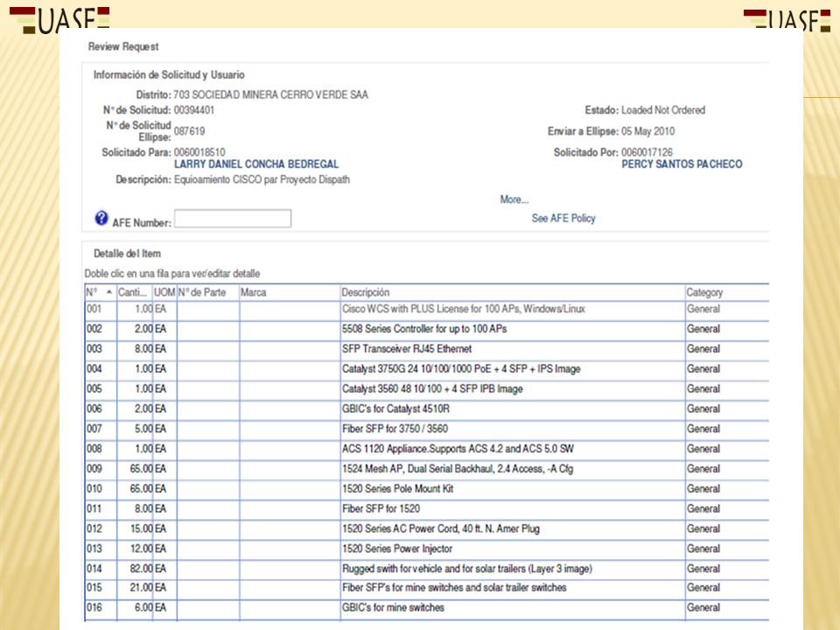Select row Cisco WCS with PLUS License
The height and width of the screenshot is (630, 840).
click(x=427, y=309)
